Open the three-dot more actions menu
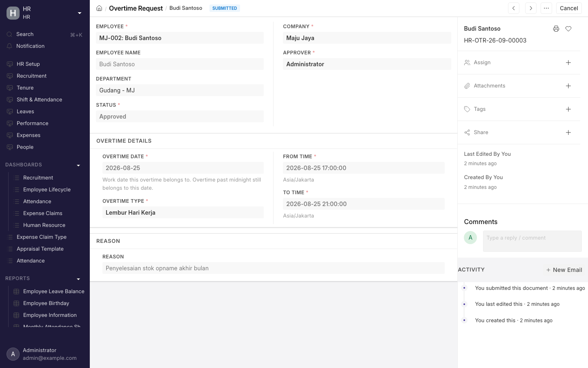Screen dimensions: 588x368 tap(546, 8)
